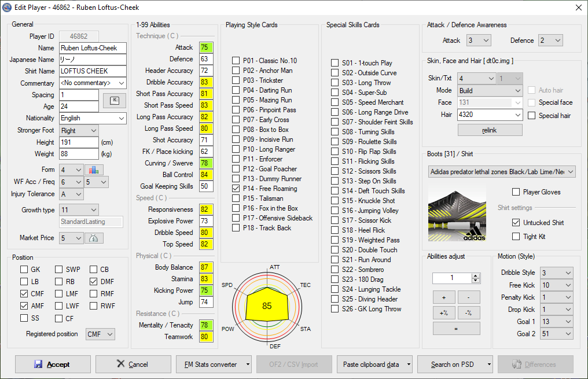Image resolution: width=588 pixels, height=379 pixels.
Task: Click the equals abilities adjust button
Action: pos(457,329)
